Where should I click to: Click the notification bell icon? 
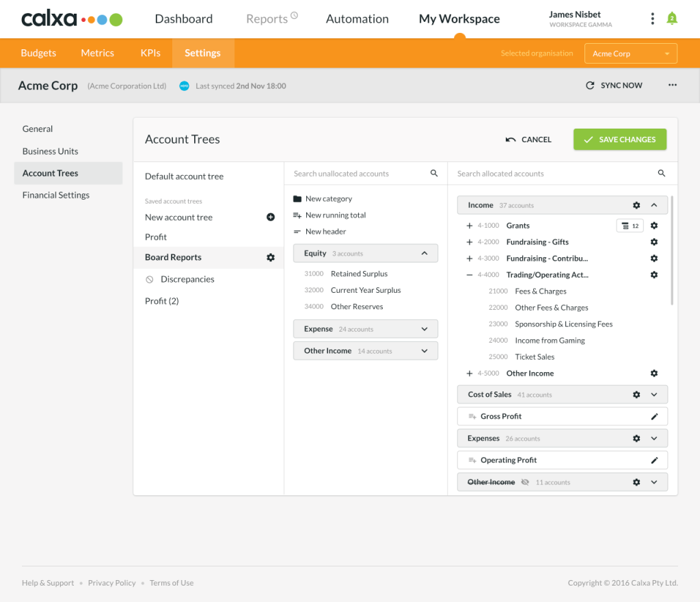click(x=671, y=18)
